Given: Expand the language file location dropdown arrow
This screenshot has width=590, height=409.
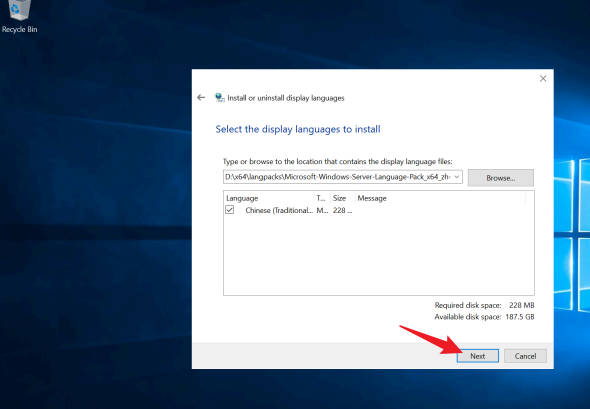Looking at the screenshot, I should 457,177.
